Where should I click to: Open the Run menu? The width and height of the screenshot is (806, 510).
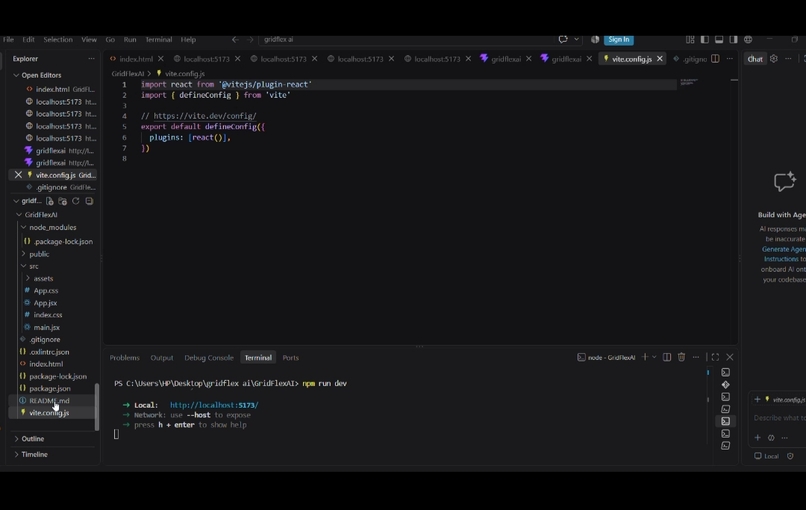tap(130, 40)
